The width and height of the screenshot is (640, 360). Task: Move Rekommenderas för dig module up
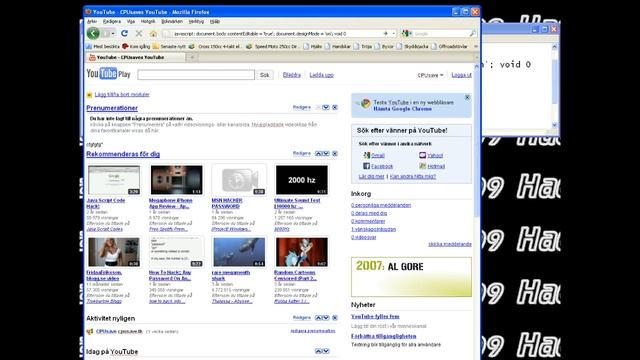point(318,153)
